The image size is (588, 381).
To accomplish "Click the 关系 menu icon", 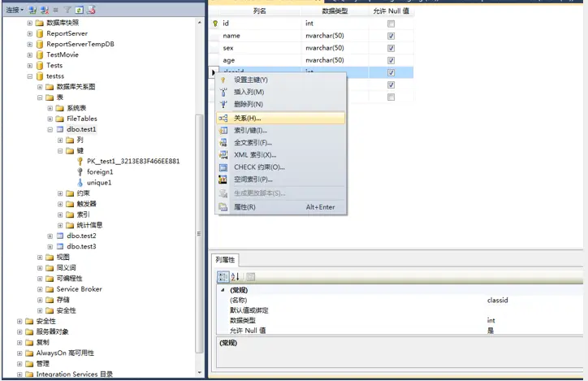I will point(223,119).
